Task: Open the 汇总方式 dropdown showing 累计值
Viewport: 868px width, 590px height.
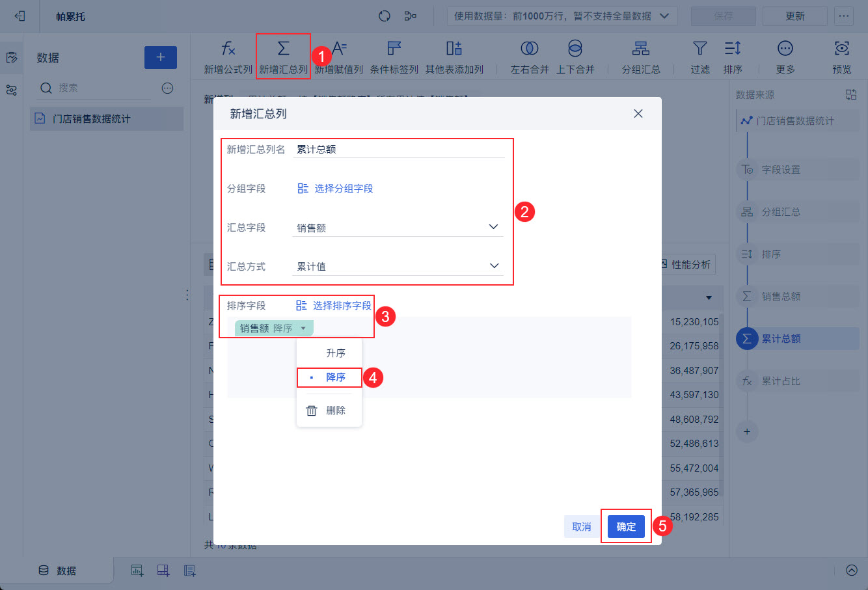Action: [398, 266]
